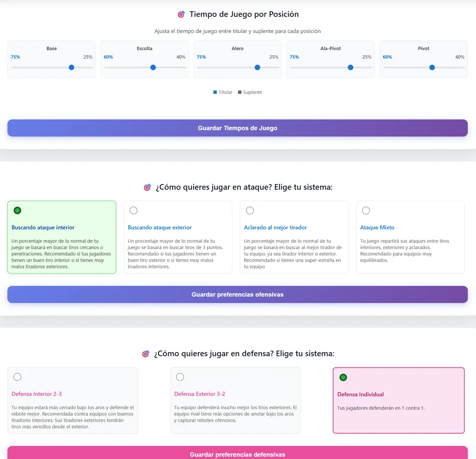Select the Defensa Individual radio
The width and height of the screenshot is (476, 459).
(343, 378)
